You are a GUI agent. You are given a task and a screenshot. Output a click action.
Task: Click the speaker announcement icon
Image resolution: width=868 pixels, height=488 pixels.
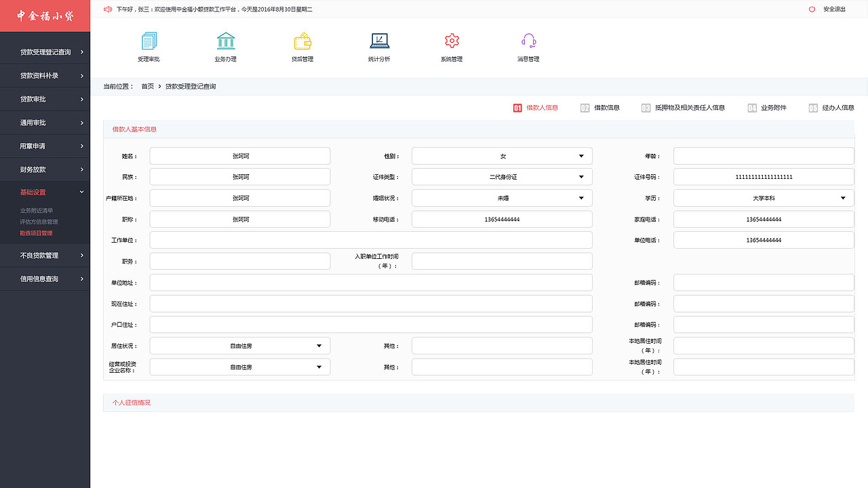[108, 9]
